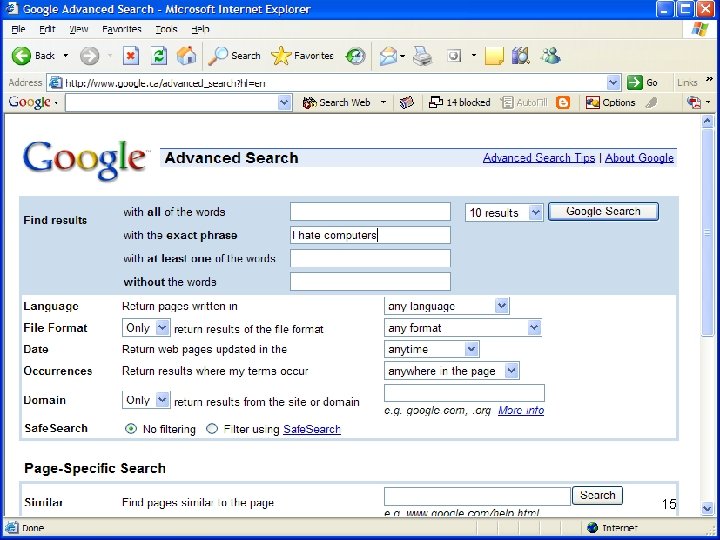The image size is (720, 540).
Task: Click the Forward arrow icon
Action: pos(89,56)
